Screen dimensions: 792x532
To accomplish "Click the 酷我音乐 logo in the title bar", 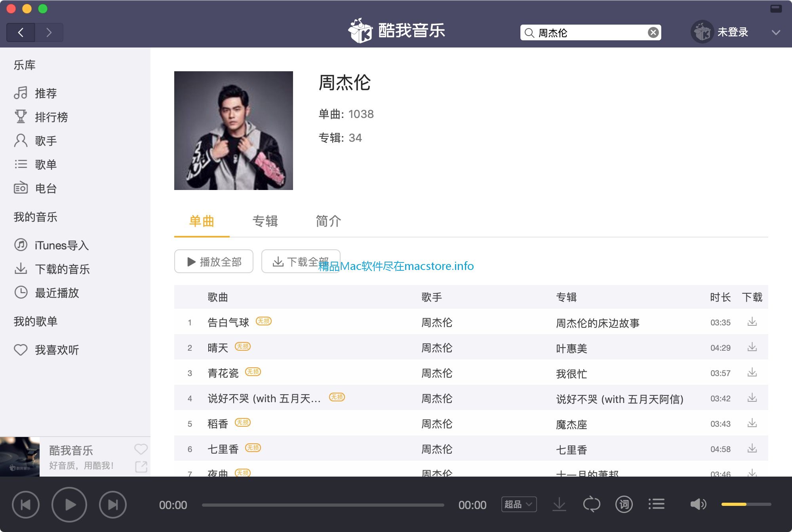I will pos(396,30).
